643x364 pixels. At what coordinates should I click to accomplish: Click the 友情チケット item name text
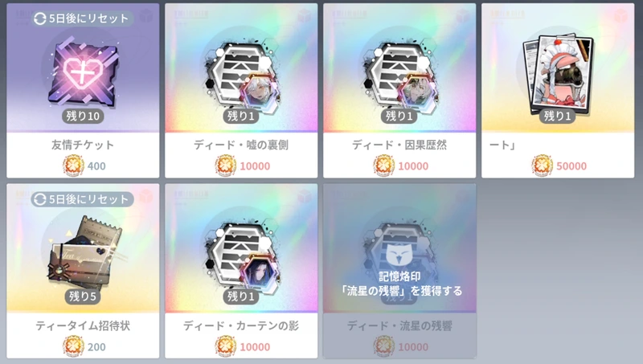click(x=83, y=145)
